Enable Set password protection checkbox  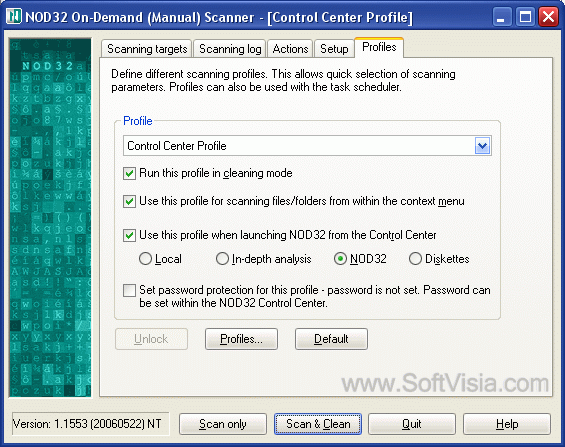pyautogui.click(x=129, y=290)
